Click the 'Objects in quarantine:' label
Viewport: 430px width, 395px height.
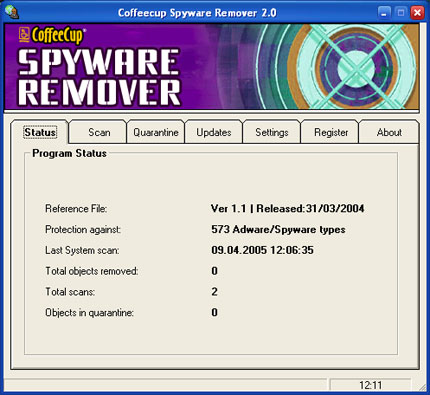pyautogui.click(x=89, y=313)
